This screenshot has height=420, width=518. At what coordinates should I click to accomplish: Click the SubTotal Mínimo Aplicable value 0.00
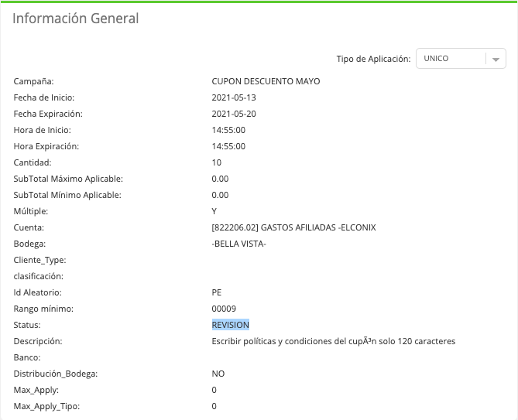coord(220,195)
